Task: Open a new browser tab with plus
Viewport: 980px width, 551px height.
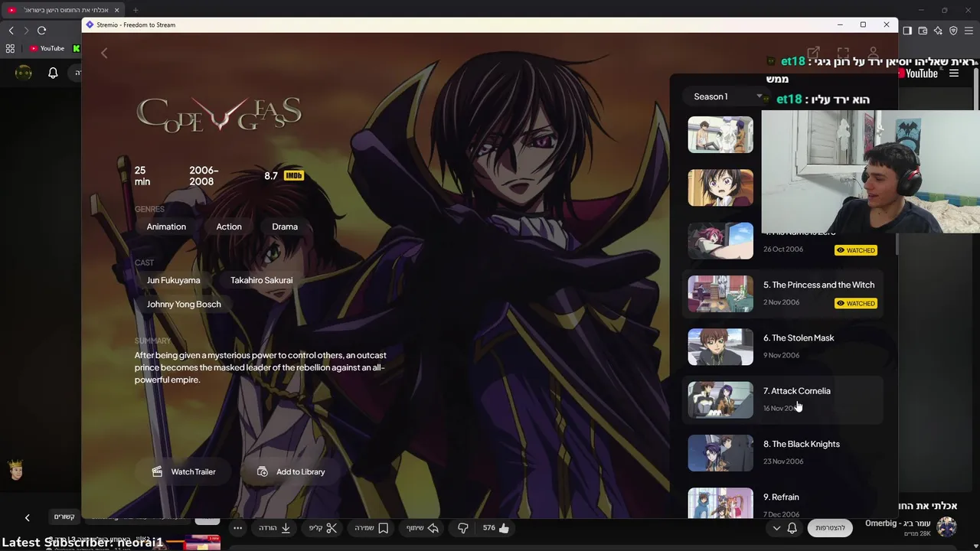Action: [x=136, y=10]
